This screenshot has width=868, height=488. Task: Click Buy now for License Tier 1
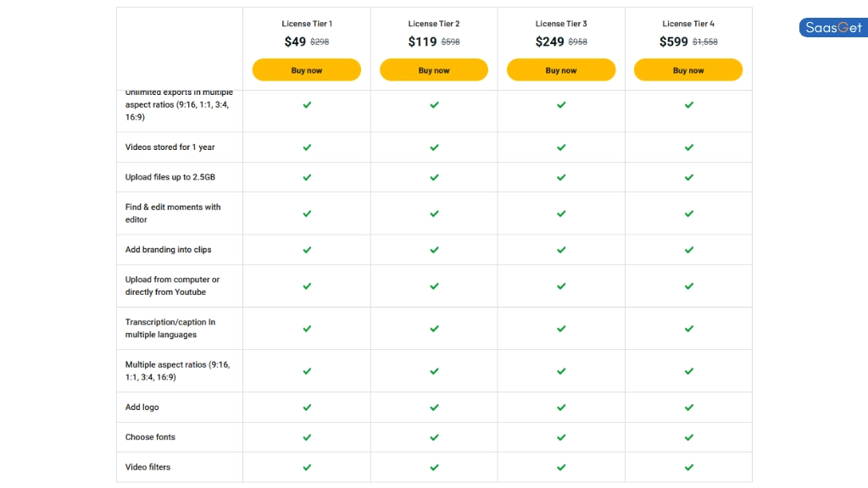[307, 70]
